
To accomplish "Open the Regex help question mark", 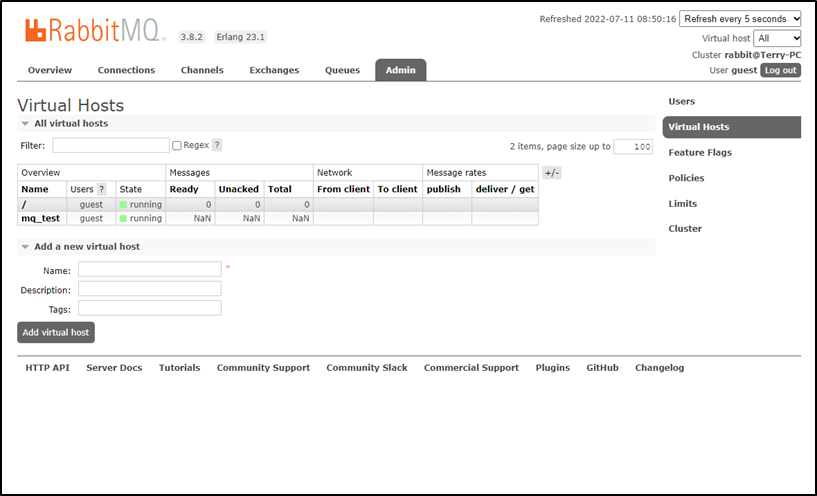I will coord(217,145).
